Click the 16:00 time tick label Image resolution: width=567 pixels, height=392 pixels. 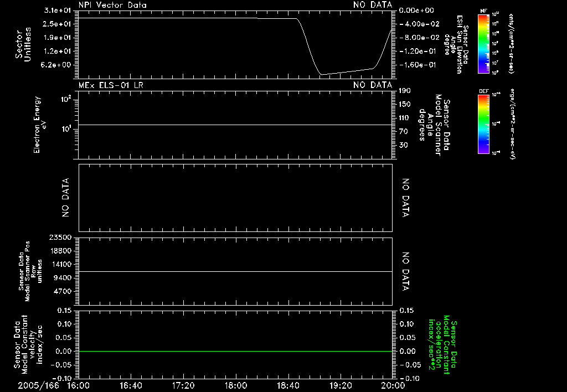pos(79,385)
